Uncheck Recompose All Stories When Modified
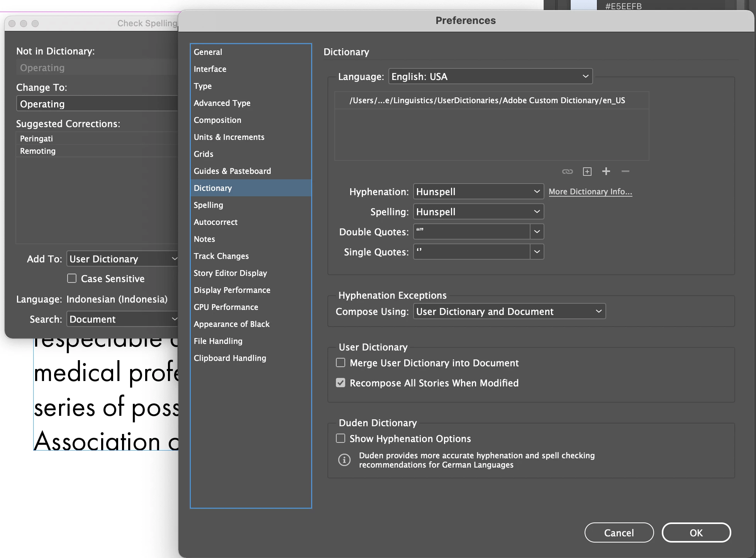Viewport: 756px width, 558px height. [x=341, y=383]
